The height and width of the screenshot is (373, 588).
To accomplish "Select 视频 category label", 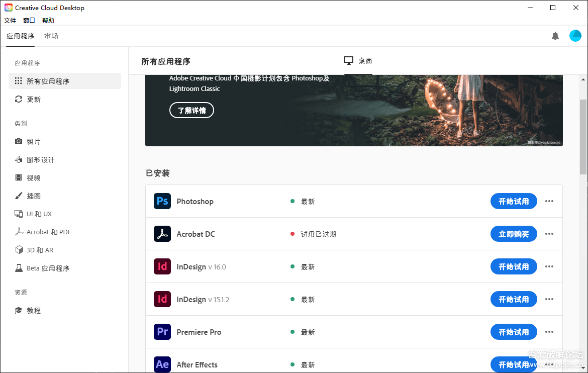I will point(34,178).
